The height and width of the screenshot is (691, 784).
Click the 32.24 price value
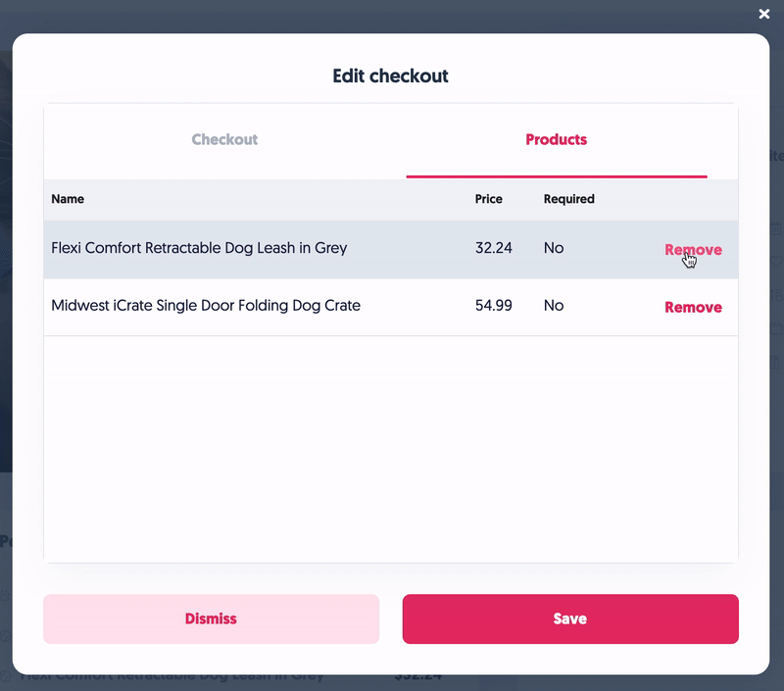coord(494,248)
